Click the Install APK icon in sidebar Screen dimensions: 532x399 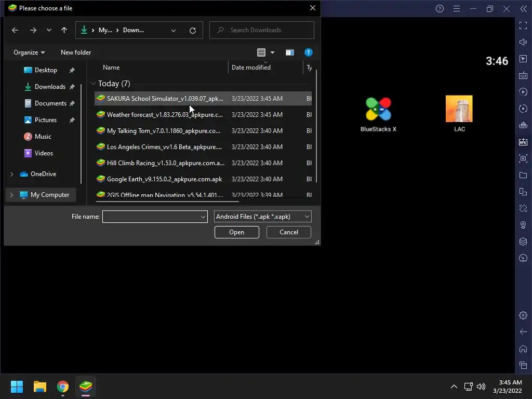(x=523, y=142)
